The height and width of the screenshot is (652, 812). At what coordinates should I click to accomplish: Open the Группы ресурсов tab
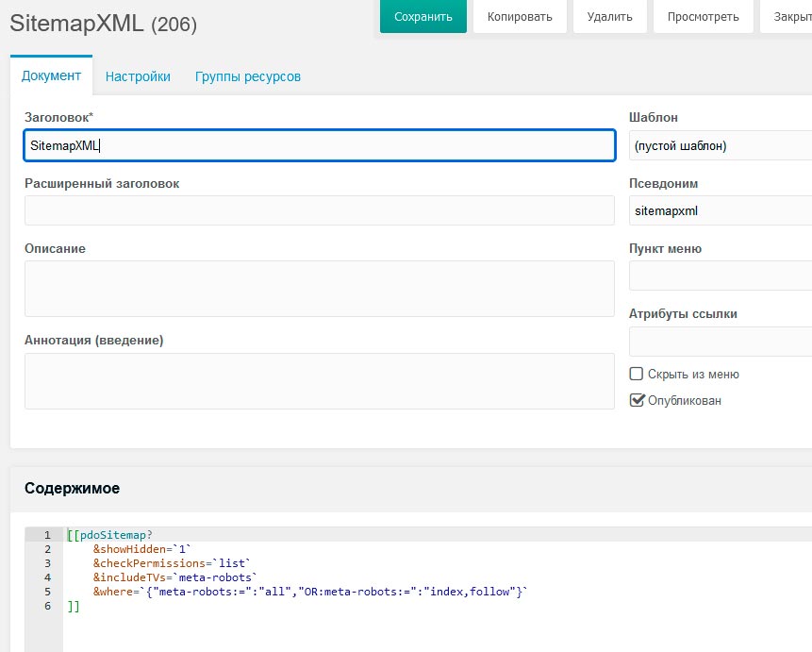click(x=247, y=76)
